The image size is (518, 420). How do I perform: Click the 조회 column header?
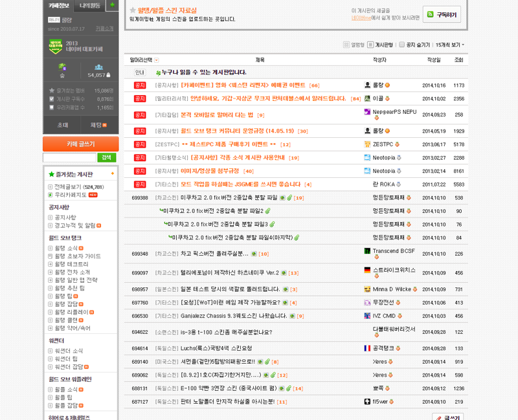[459, 60]
